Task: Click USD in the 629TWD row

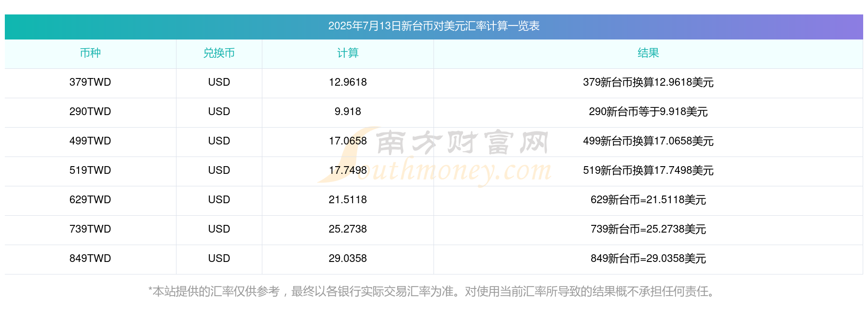Action: tap(219, 200)
